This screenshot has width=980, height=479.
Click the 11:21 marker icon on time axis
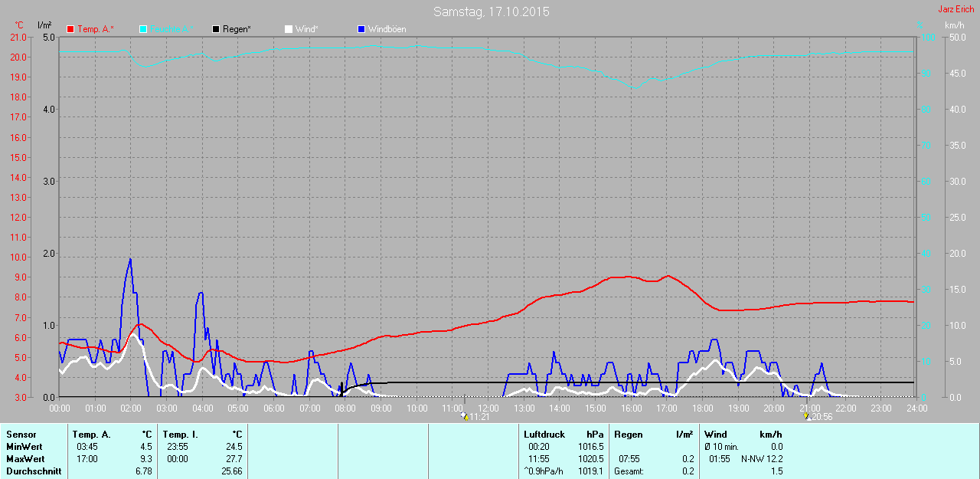pos(464,416)
